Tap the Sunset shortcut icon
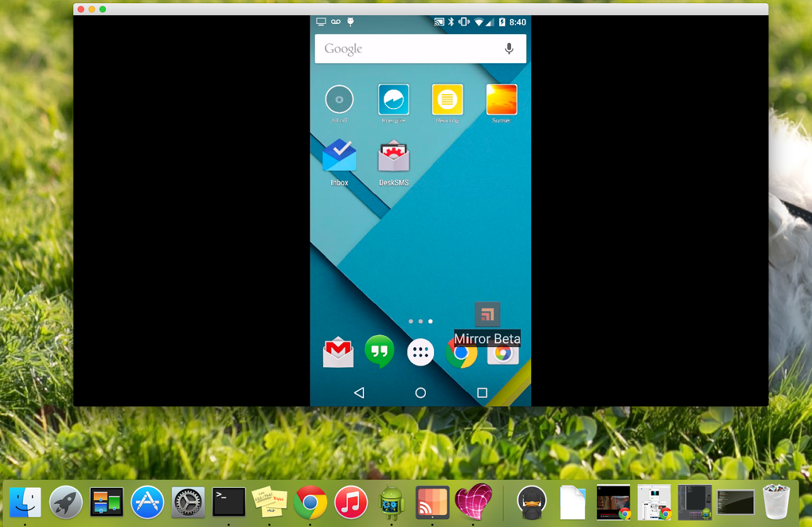 click(x=502, y=100)
